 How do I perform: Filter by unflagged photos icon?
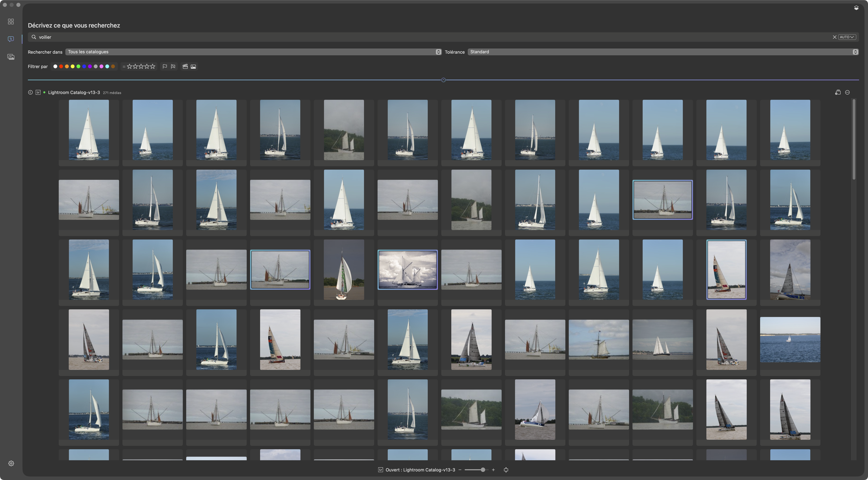173,66
